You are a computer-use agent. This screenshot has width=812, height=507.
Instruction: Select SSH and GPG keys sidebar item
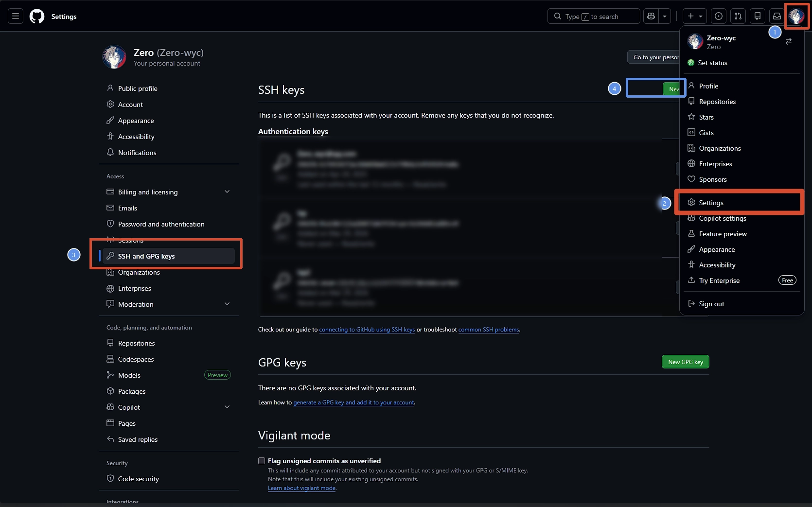(x=146, y=256)
